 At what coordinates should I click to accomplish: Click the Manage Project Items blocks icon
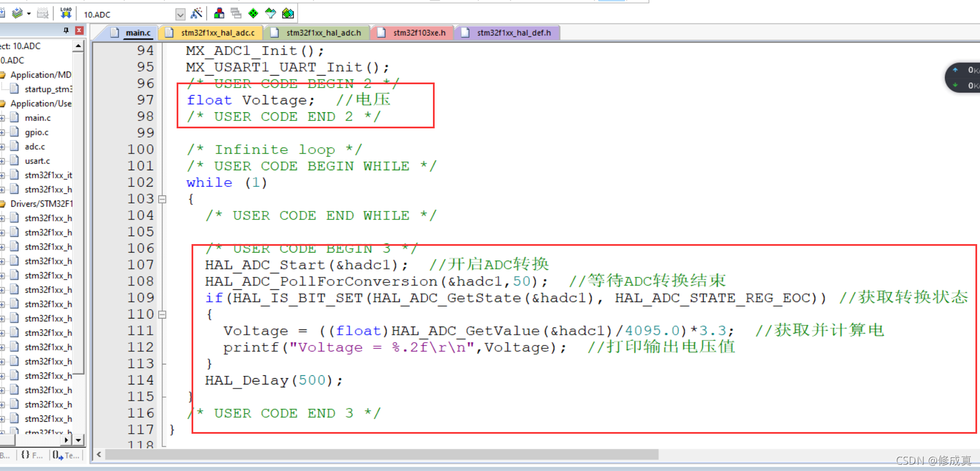tap(219, 13)
